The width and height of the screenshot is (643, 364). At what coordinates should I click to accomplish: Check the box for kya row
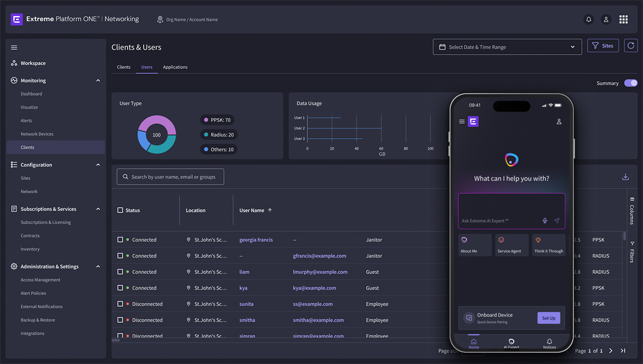pyautogui.click(x=120, y=288)
